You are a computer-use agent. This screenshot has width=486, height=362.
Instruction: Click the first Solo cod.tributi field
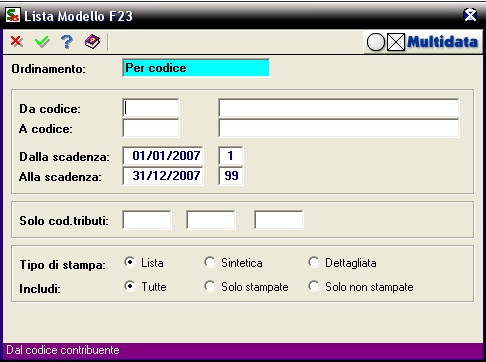click(x=147, y=220)
